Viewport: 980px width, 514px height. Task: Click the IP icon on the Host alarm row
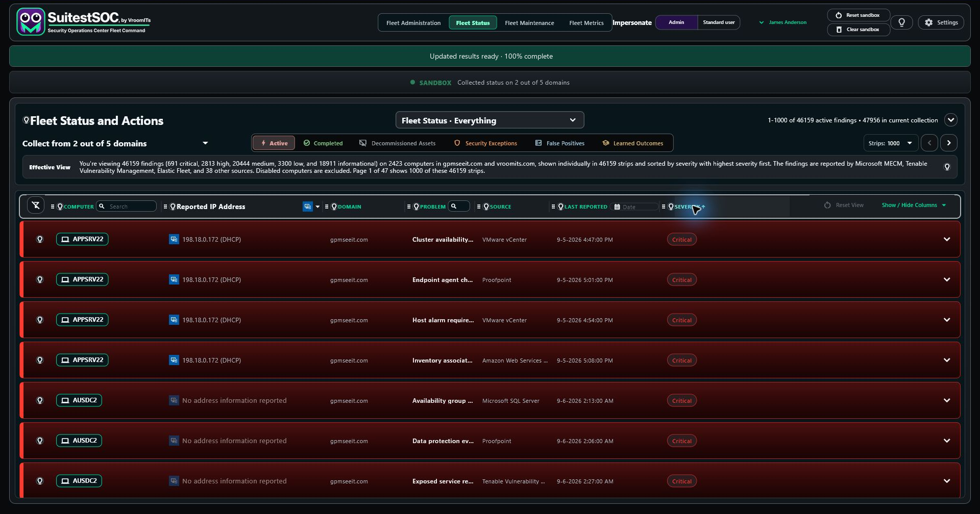pyautogui.click(x=174, y=320)
